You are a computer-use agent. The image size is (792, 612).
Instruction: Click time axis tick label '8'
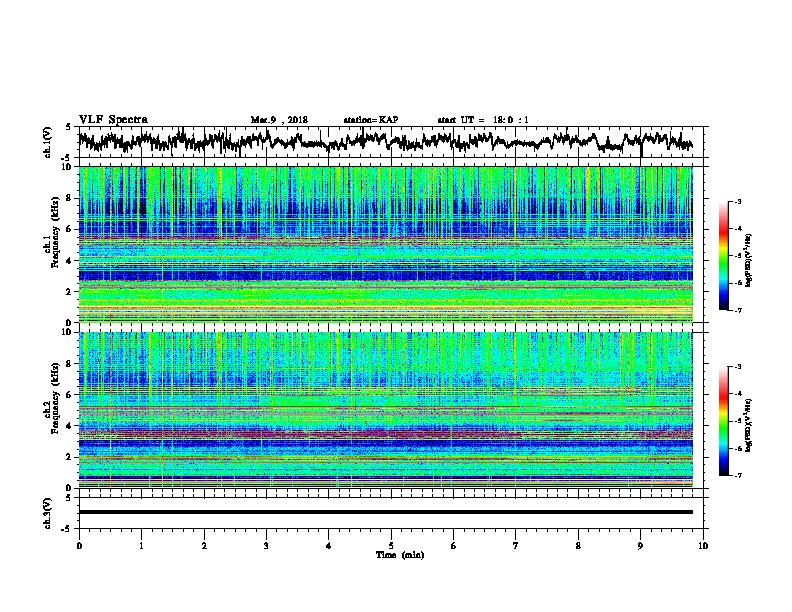578,546
